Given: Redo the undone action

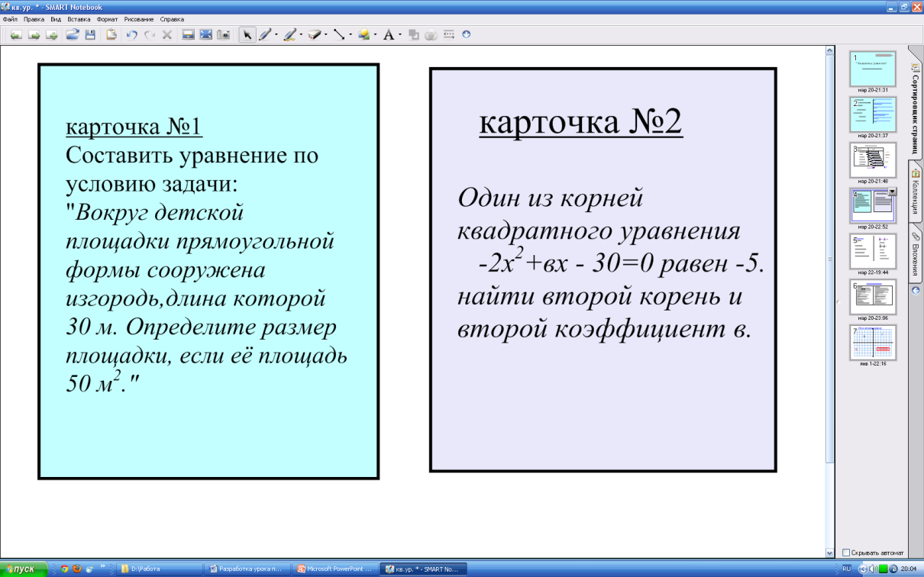Looking at the screenshot, I should click(x=150, y=35).
